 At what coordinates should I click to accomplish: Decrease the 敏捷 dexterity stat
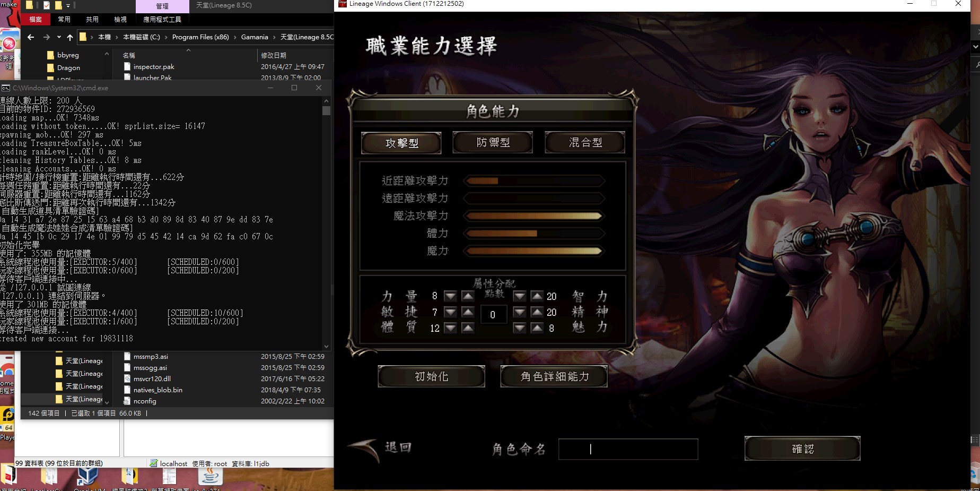450,312
